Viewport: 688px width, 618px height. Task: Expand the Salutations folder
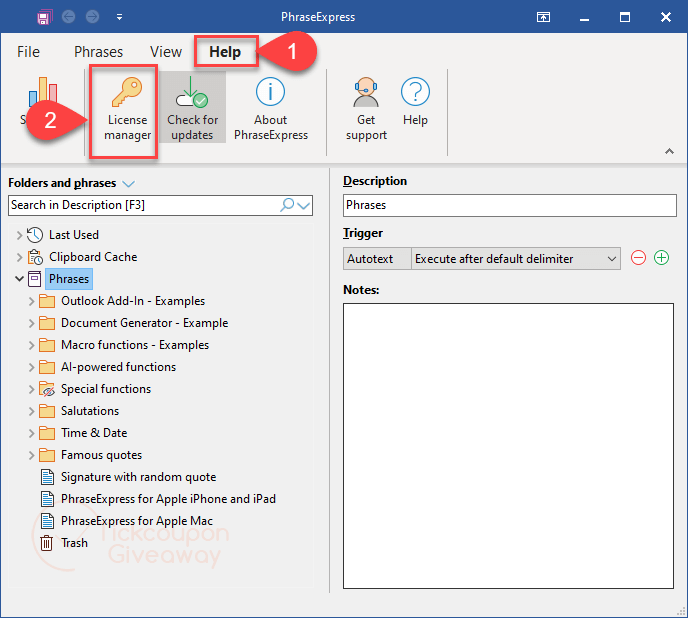click(31, 411)
